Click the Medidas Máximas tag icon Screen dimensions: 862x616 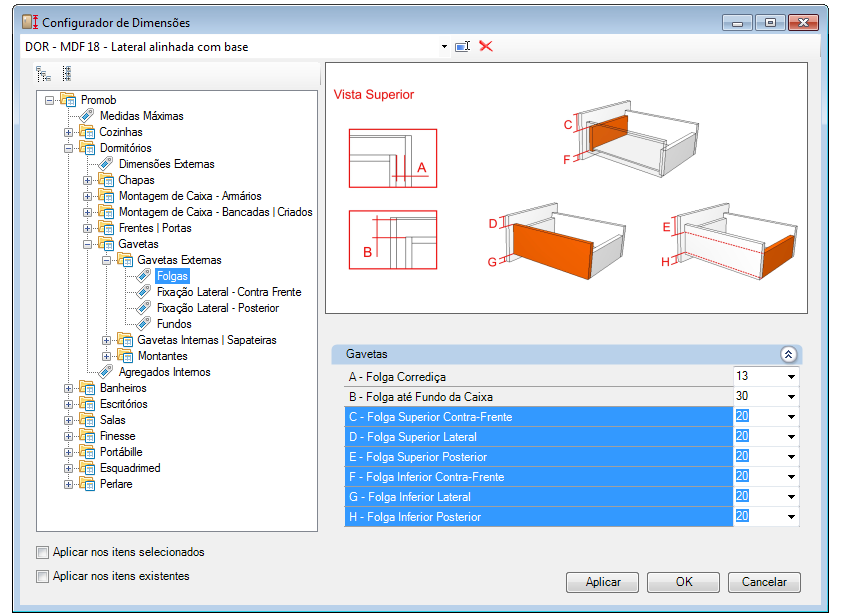[x=87, y=115]
